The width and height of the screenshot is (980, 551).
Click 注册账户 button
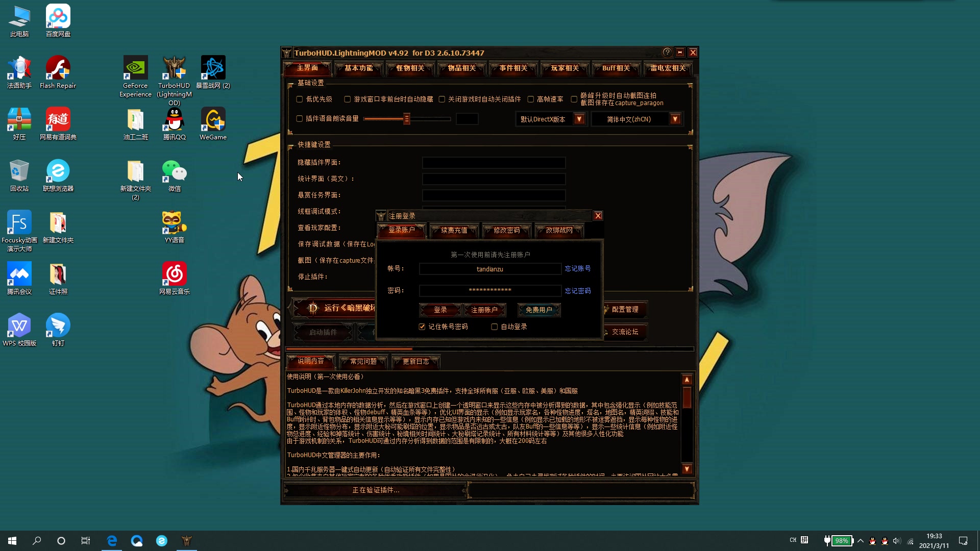tap(484, 310)
